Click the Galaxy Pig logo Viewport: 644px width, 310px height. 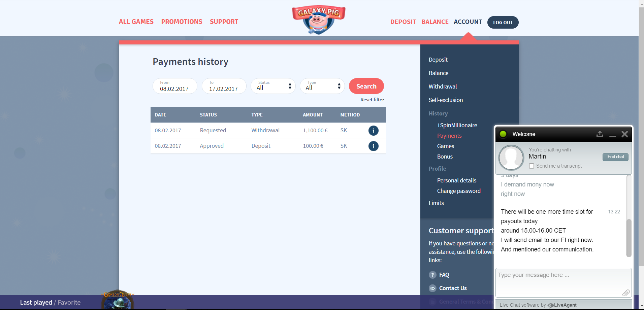click(319, 20)
